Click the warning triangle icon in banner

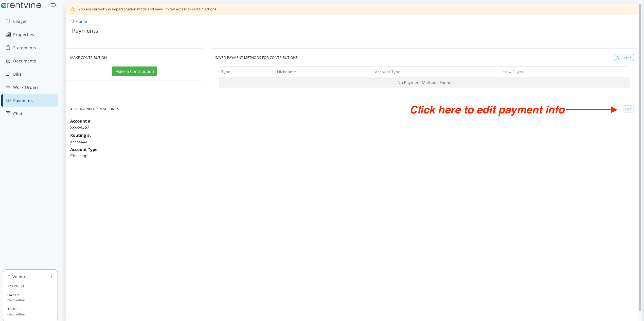click(x=73, y=9)
